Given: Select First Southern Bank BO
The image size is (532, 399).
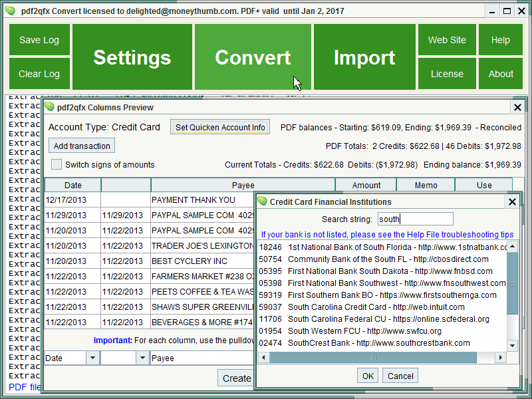Looking at the screenshot, I should point(382,295).
